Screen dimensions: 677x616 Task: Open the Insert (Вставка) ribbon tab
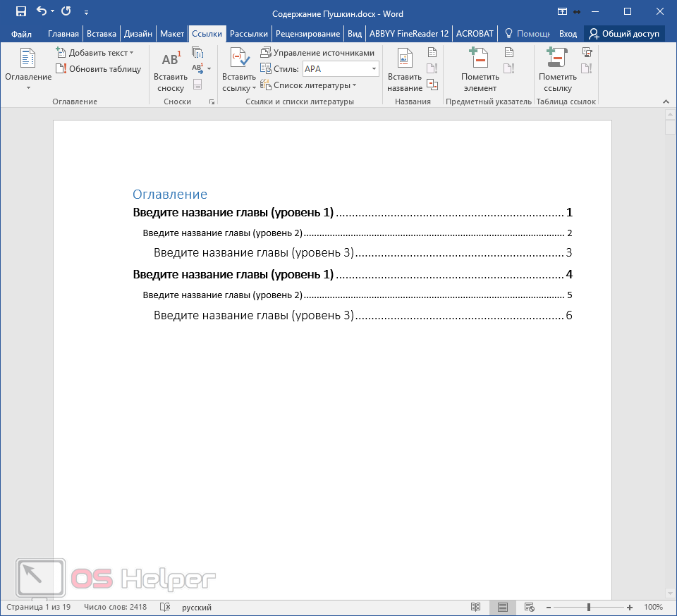point(102,33)
